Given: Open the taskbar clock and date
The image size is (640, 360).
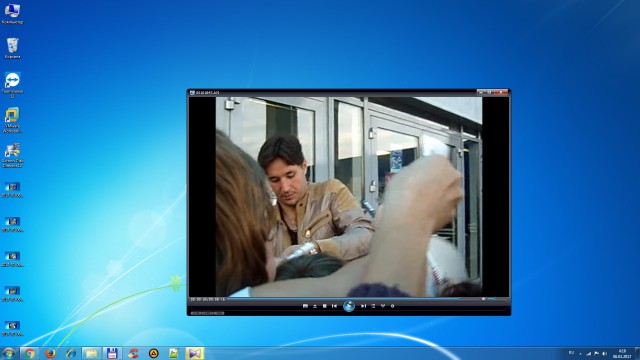Looking at the screenshot, I should click(x=622, y=353).
